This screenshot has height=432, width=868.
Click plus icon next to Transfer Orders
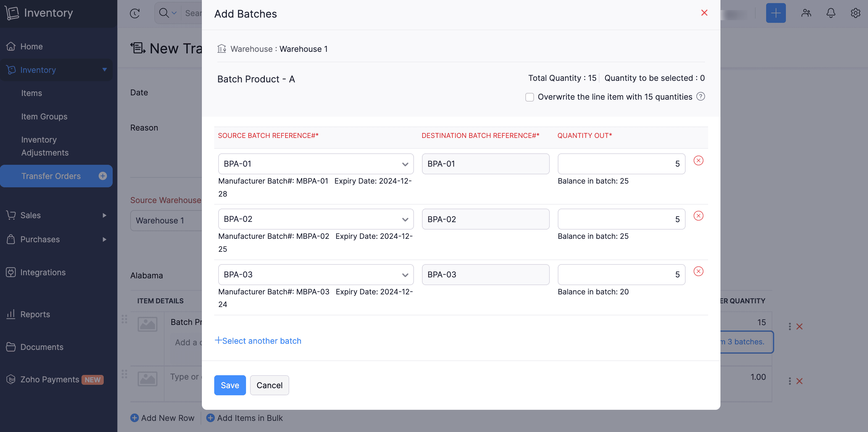[x=103, y=176]
